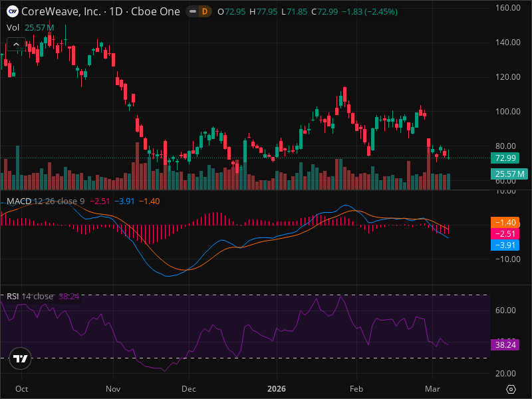Image resolution: width=532 pixels, height=399 pixels.
Task: Click the pink -2.51 histogram value label
Action: point(505,234)
